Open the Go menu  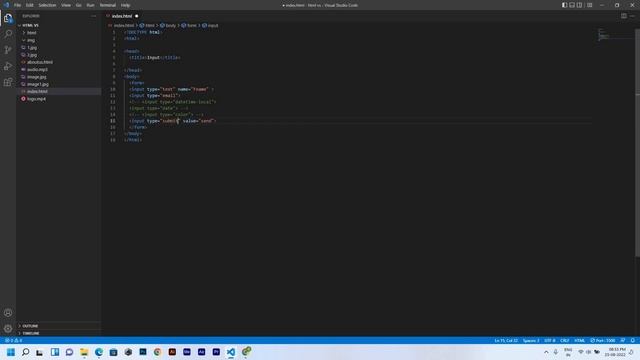79,5
